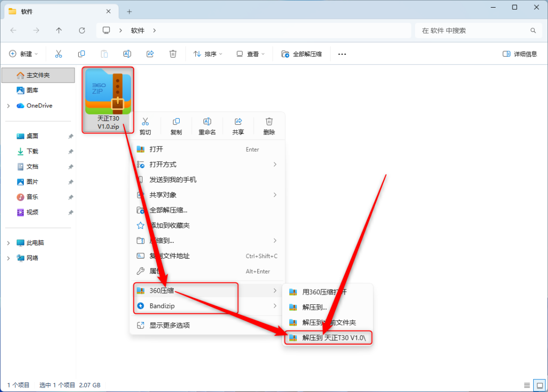Click the Cut icon in the toolbar
548x392 pixels.
(x=58, y=54)
